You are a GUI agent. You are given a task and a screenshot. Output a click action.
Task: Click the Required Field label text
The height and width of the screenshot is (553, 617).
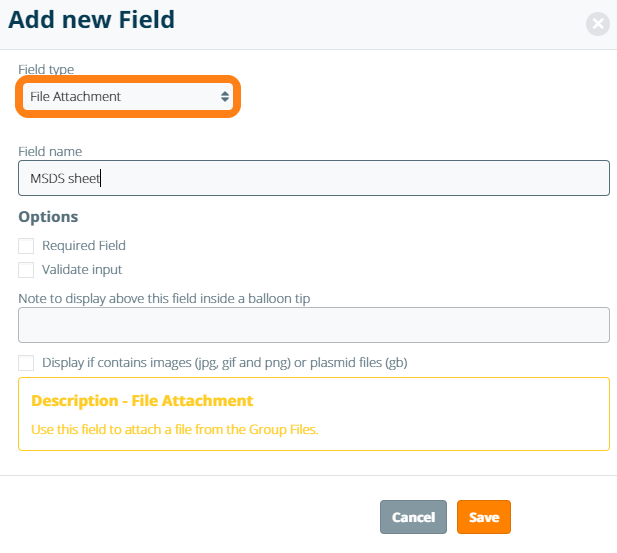click(84, 245)
